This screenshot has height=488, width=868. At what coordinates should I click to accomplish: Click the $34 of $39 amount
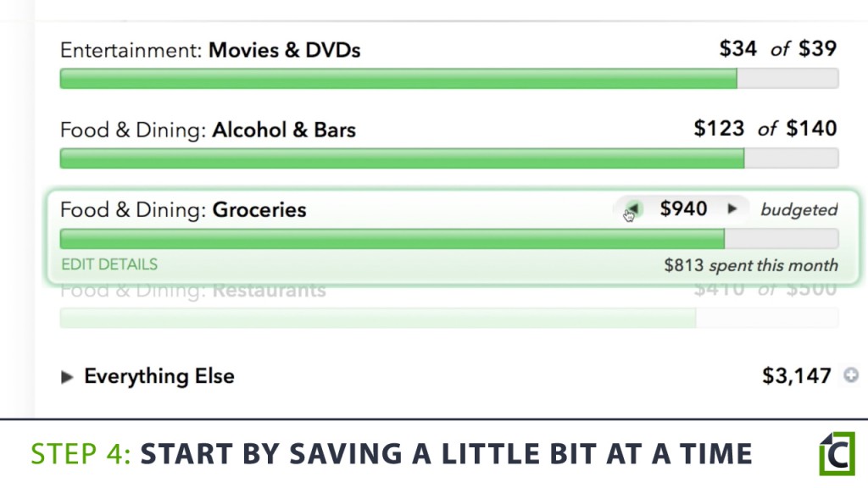pyautogui.click(x=777, y=48)
